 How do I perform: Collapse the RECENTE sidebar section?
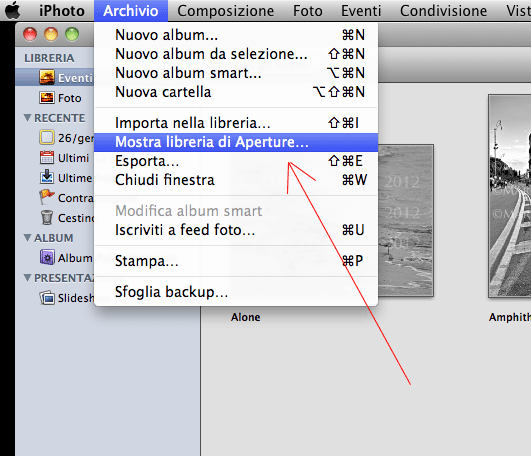coord(27,118)
